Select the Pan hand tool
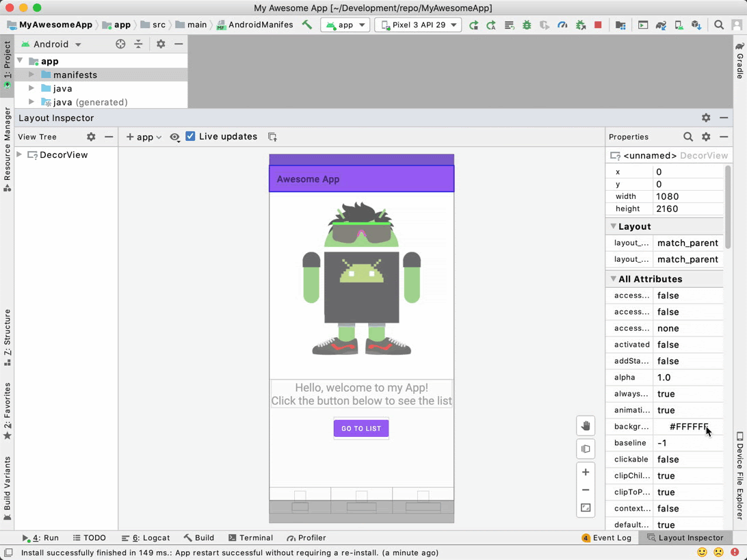The height and width of the screenshot is (560, 747). tap(586, 426)
